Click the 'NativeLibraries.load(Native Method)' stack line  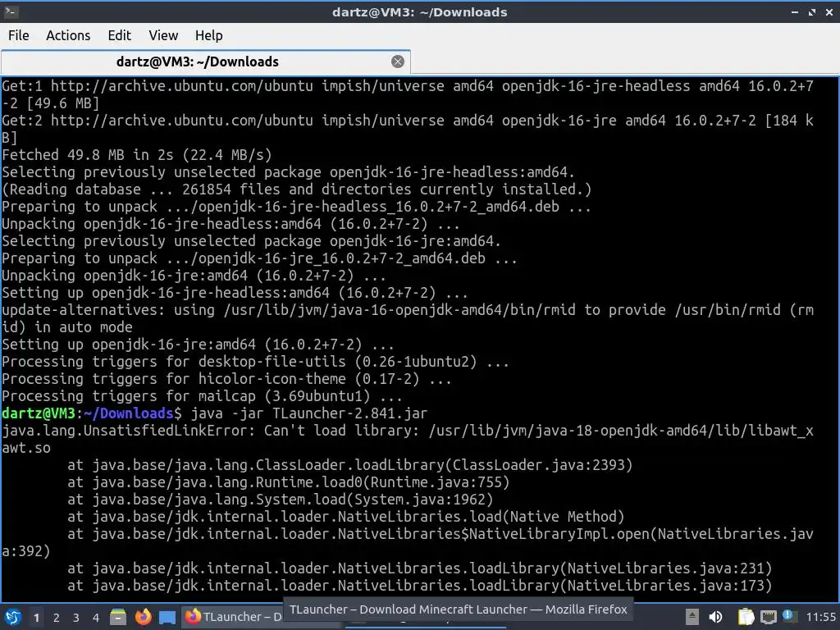[346, 517]
